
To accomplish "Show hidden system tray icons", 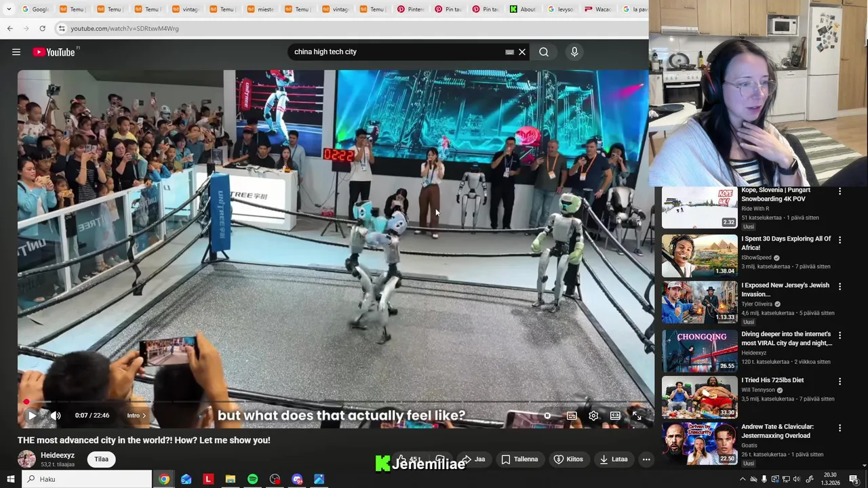I will click(x=743, y=479).
